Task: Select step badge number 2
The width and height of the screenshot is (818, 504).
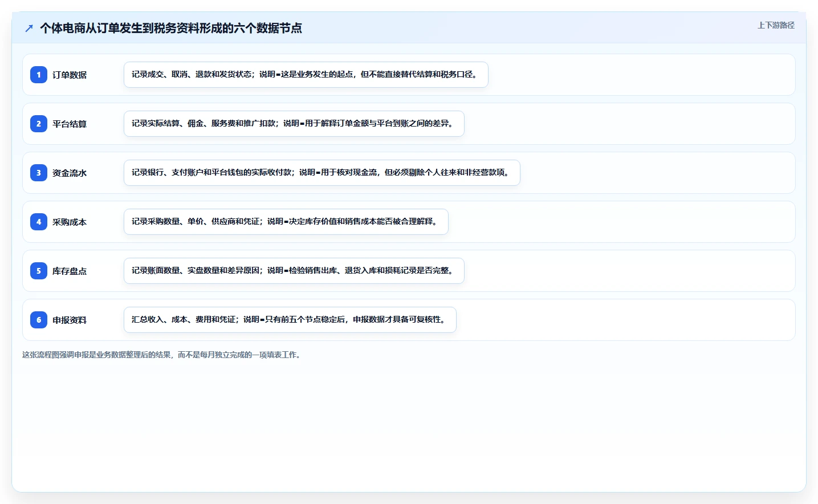Action: tap(39, 124)
